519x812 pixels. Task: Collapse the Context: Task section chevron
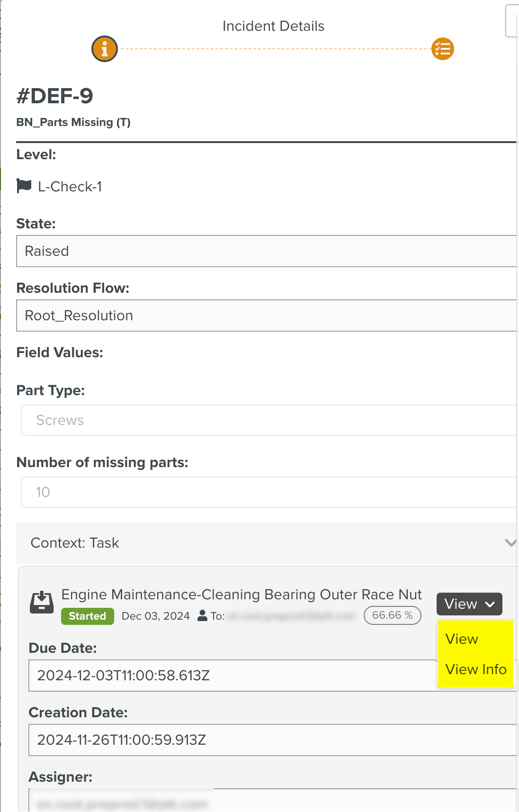coord(510,542)
